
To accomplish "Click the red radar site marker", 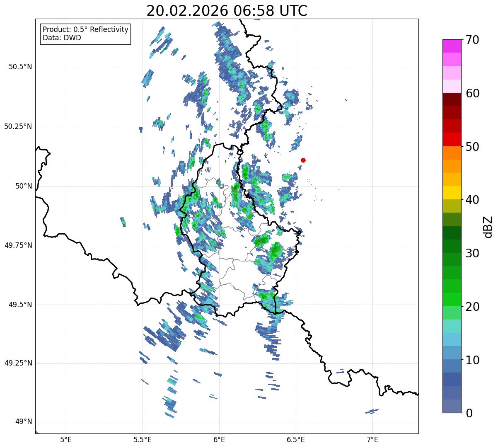I will [x=303, y=160].
